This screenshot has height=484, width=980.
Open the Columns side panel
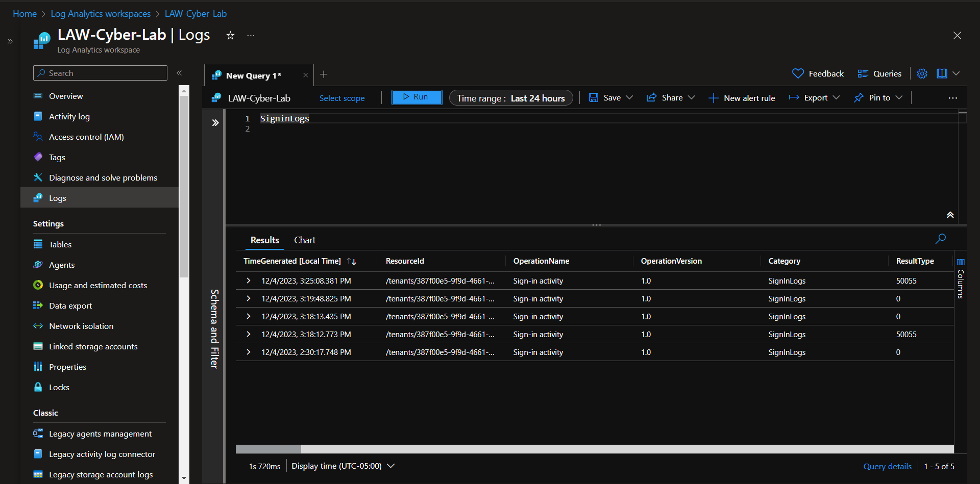pos(961,278)
